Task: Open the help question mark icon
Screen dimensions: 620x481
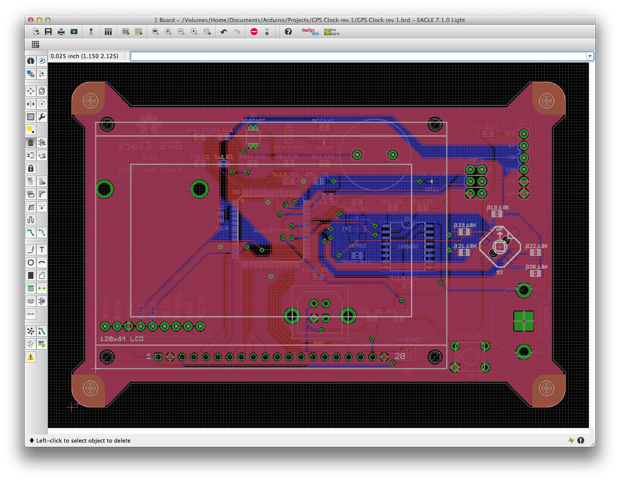Action: coord(288,32)
